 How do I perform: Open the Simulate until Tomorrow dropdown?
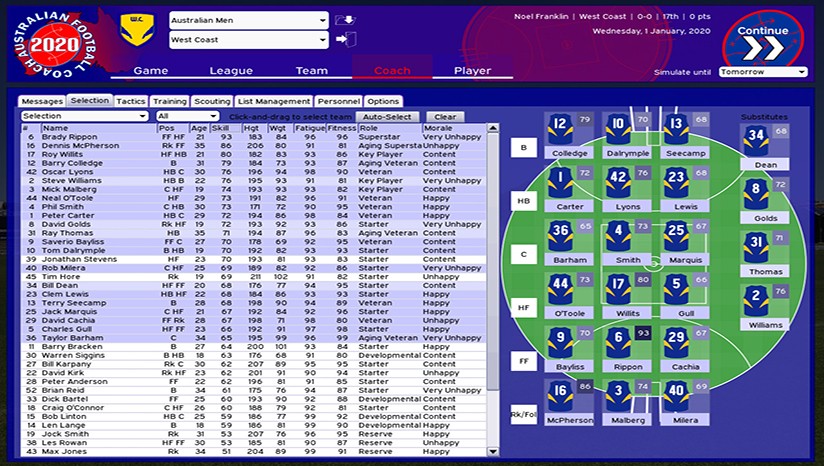pos(763,72)
